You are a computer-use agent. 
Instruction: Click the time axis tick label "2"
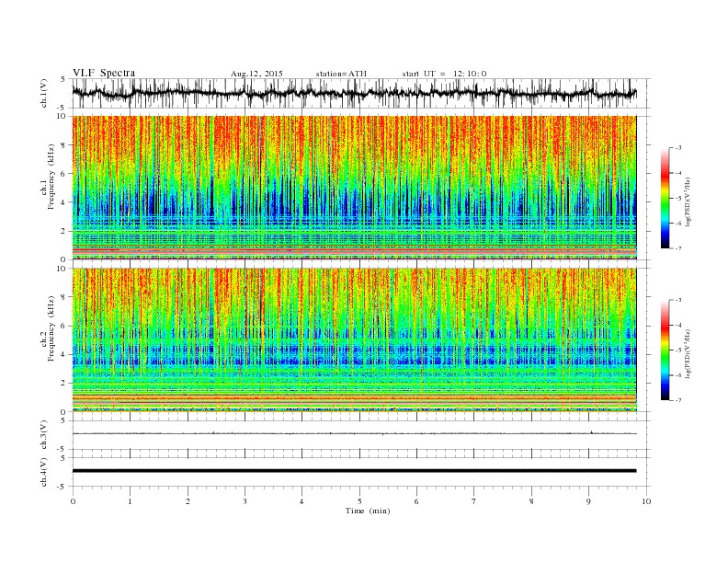(188, 501)
